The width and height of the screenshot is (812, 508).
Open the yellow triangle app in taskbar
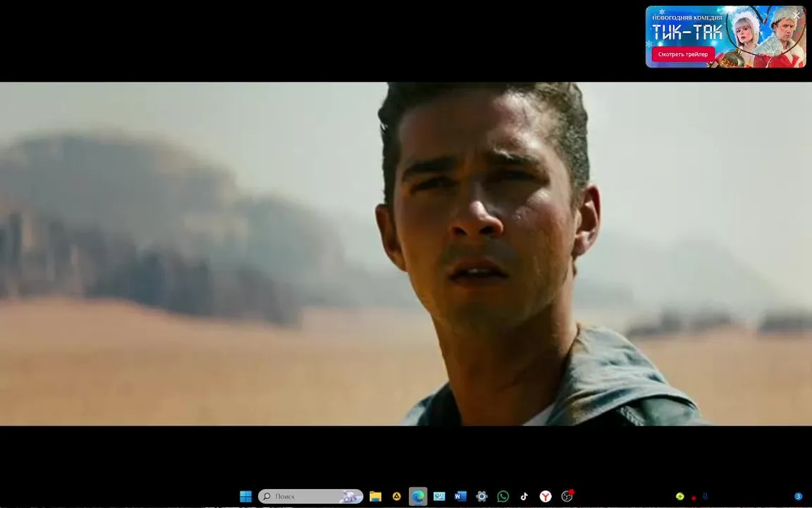(x=397, y=497)
